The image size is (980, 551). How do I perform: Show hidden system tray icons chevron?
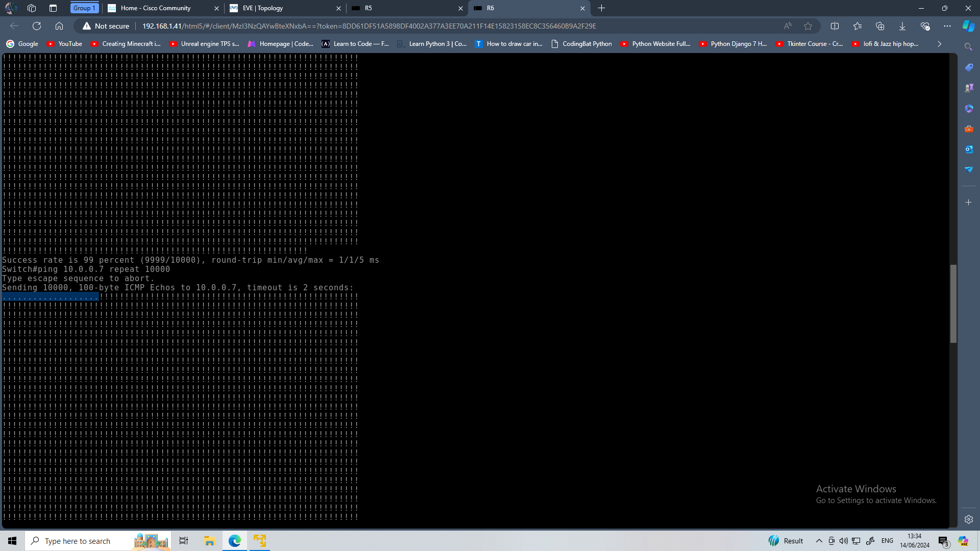point(819,541)
